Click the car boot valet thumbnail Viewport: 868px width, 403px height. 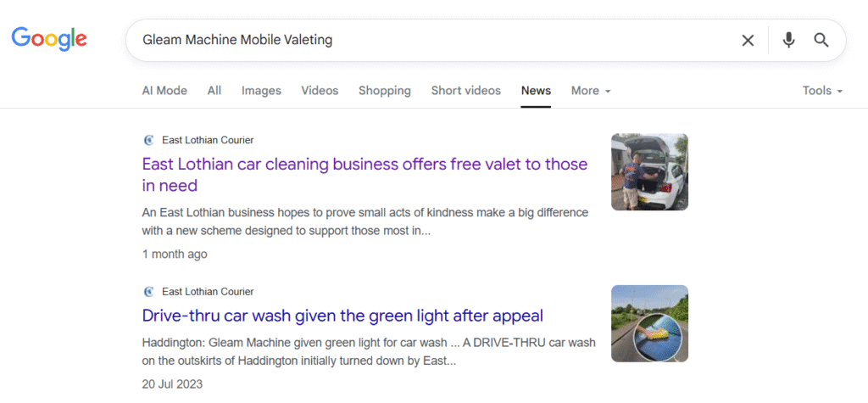point(649,171)
